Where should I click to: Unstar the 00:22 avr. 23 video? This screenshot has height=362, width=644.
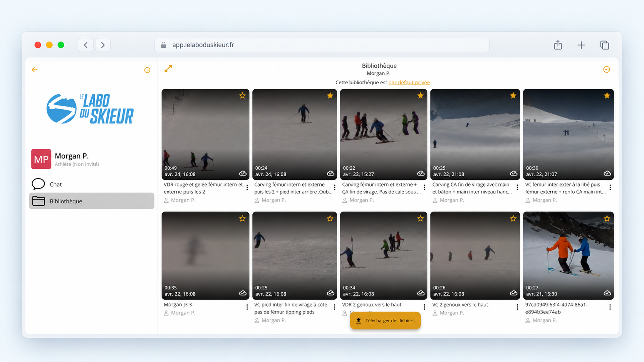coord(420,95)
